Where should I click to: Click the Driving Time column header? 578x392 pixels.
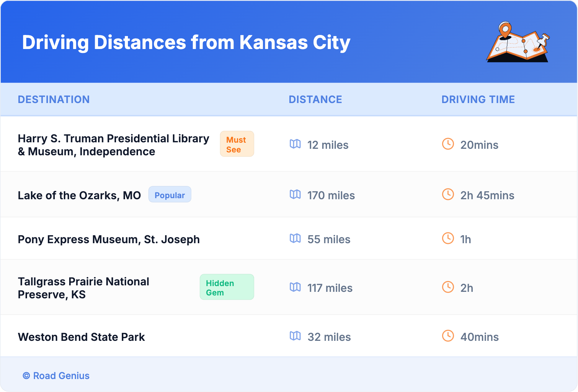(x=478, y=99)
